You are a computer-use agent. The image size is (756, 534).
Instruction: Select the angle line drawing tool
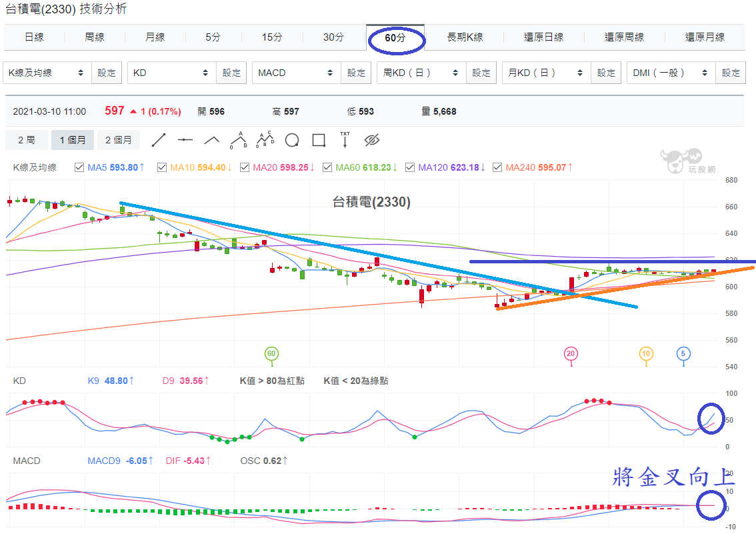click(211, 140)
